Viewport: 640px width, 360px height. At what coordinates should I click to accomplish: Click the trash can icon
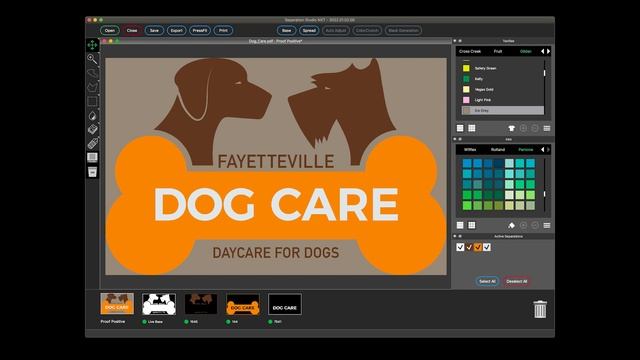540,309
